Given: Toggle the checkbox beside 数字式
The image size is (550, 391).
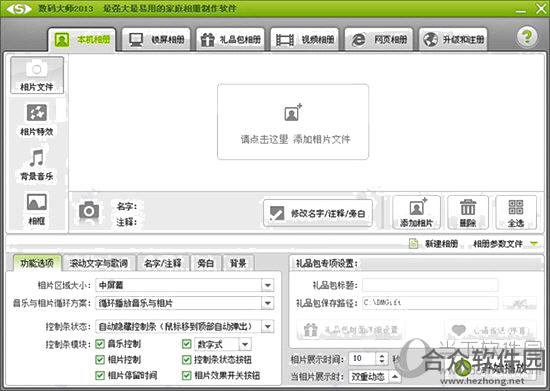Looking at the screenshot, I should point(187,344).
